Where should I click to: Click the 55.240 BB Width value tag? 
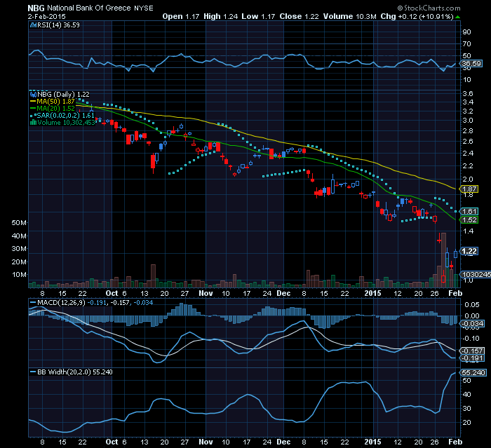point(473,373)
